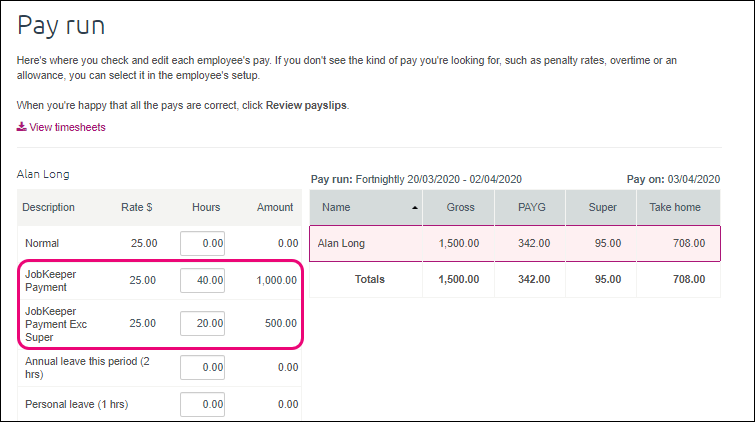Select the Super column header

click(600, 207)
